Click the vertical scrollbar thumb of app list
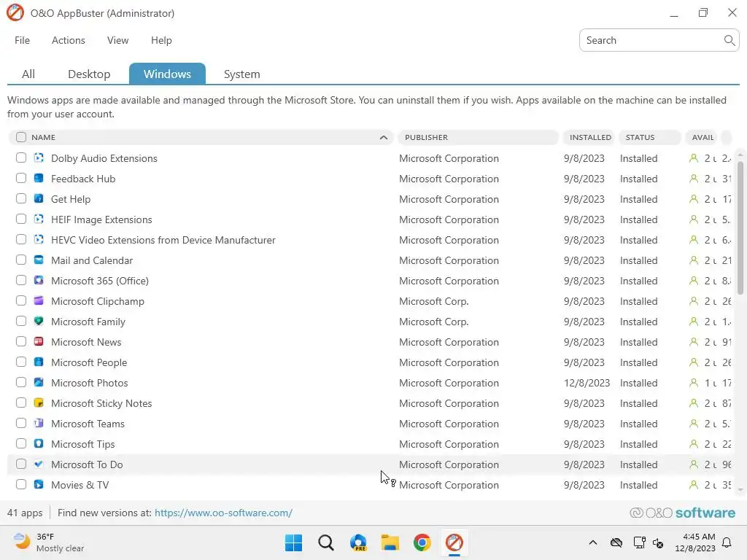This screenshot has height=560, width=747. [740, 227]
